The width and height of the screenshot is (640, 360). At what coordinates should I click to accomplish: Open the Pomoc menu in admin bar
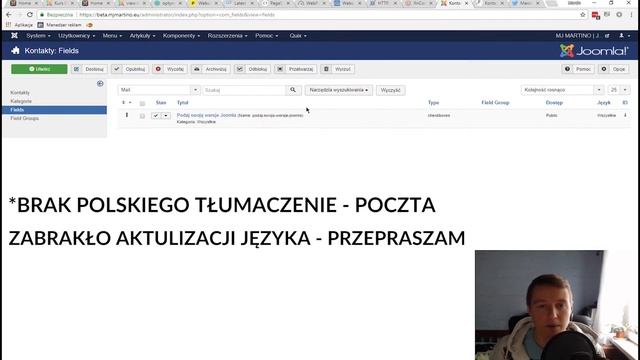[267, 36]
